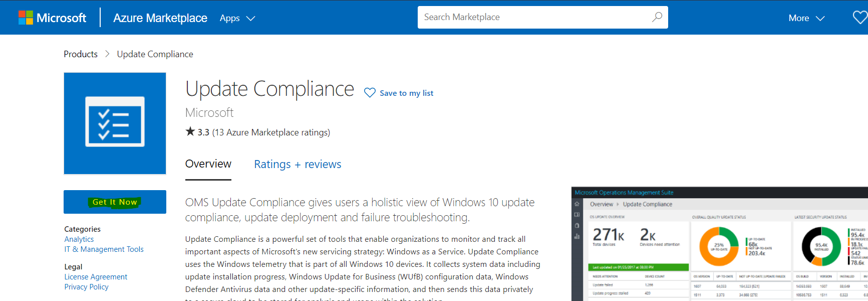
Task: Click the Update Compliance page title
Action: point(269,89)
